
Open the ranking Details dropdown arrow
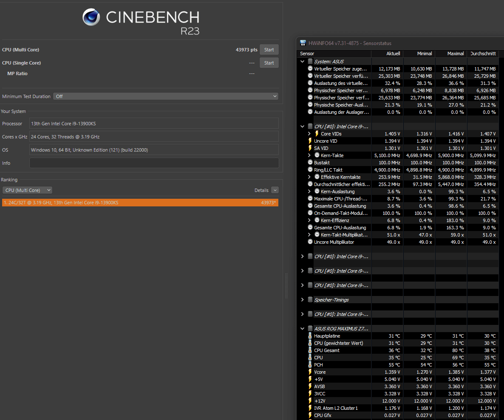275,190
